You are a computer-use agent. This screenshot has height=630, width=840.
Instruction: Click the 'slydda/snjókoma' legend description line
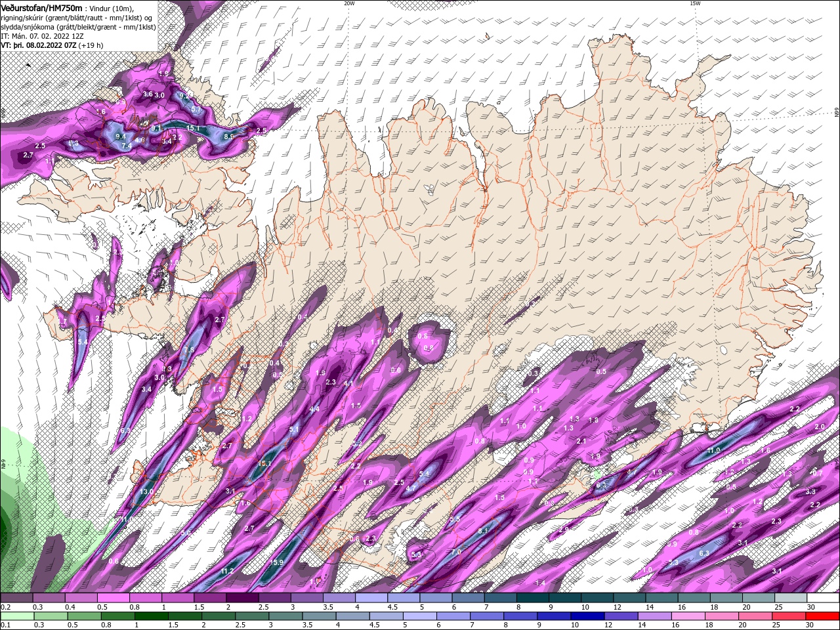click(x=78, y=27)
